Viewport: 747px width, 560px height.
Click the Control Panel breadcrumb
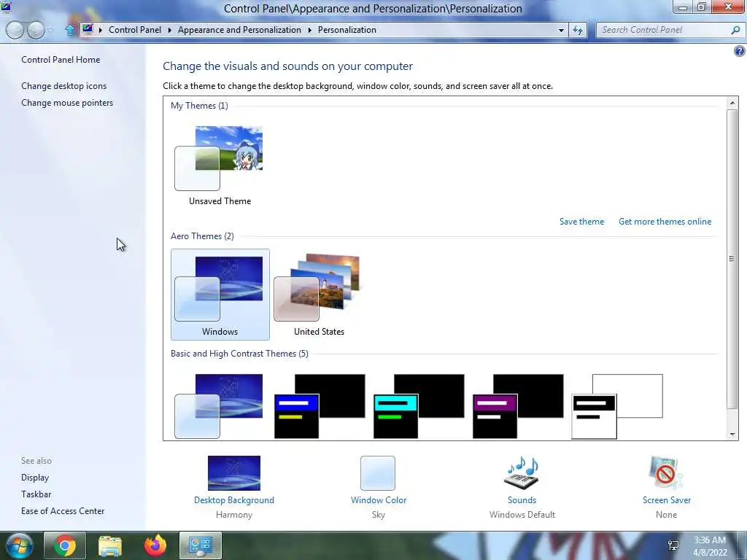(x=135, y=29)
